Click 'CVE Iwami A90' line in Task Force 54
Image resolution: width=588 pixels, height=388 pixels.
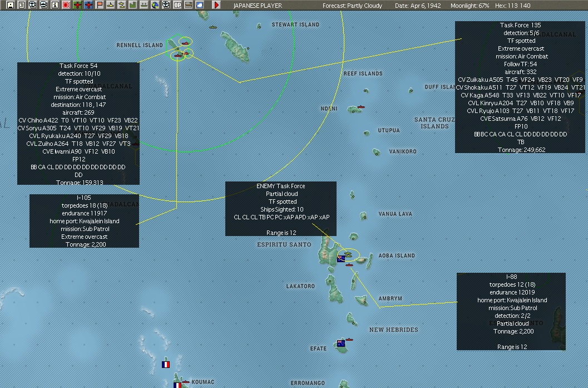[x=78, y=151]
